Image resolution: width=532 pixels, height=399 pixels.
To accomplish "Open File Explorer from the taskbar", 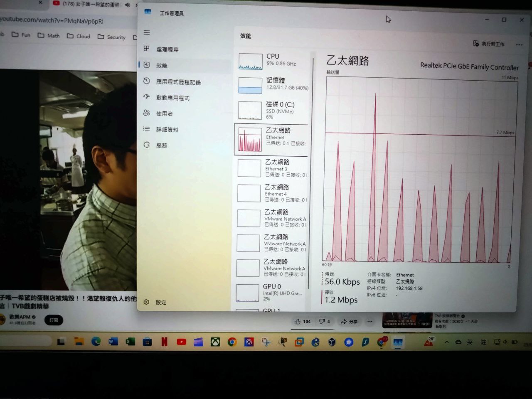I will coord(79,341).
